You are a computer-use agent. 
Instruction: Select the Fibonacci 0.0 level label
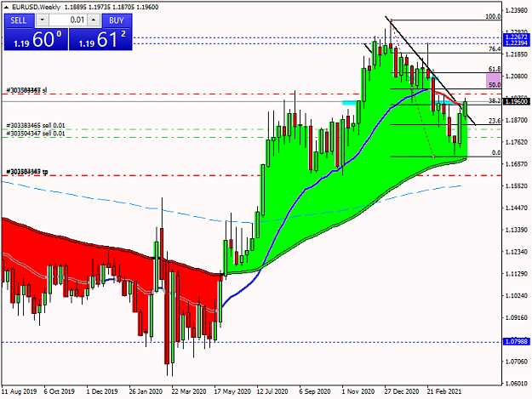click(496, 153)
